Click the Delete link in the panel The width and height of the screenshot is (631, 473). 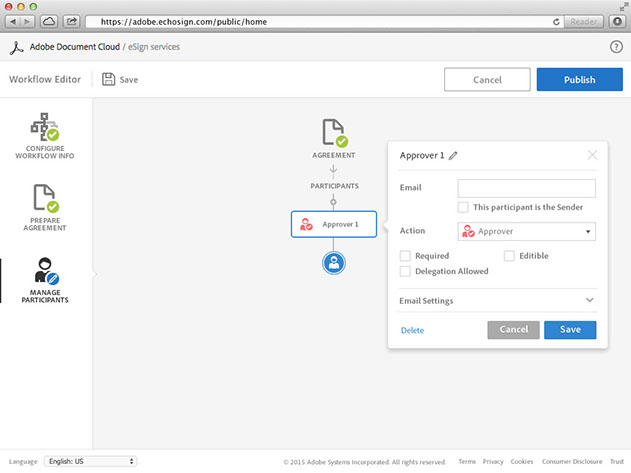[x=412, y=330]
